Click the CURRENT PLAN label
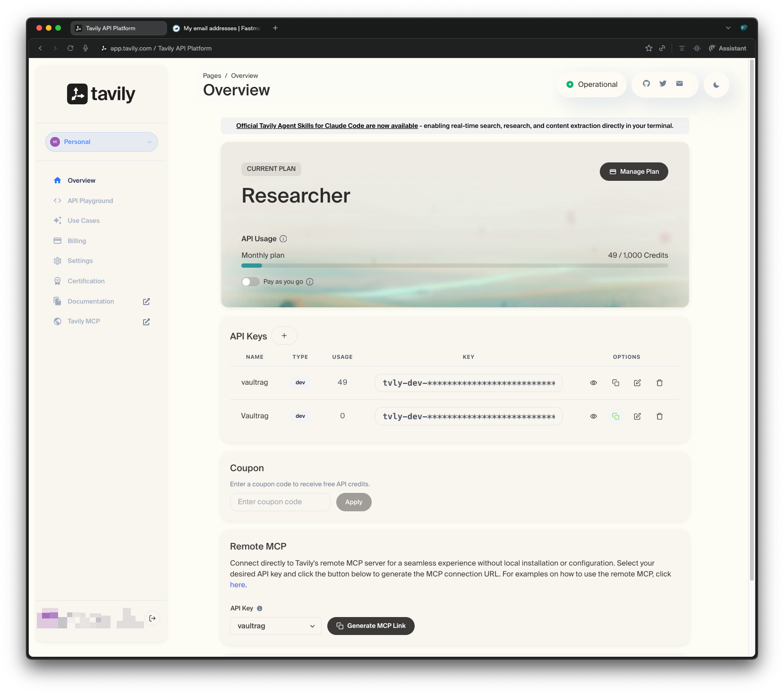Screen dimensions: 784x694 click(x=271, y=169)
